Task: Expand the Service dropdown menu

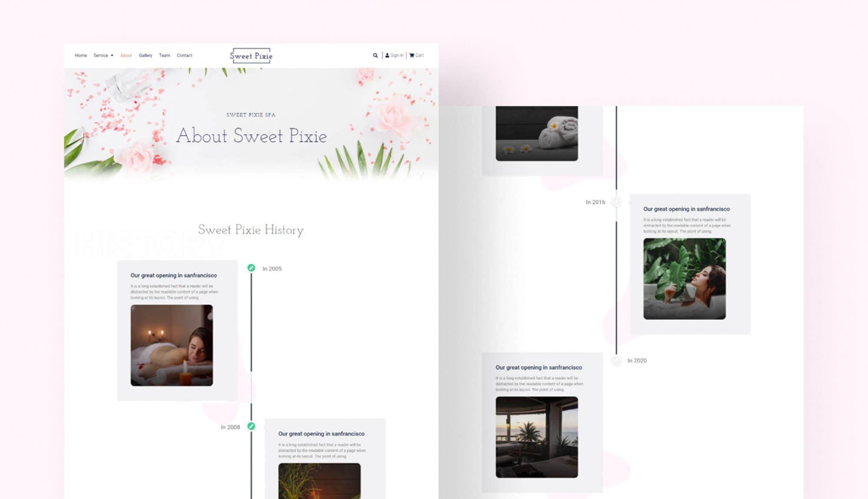Action: coord(103,56)
